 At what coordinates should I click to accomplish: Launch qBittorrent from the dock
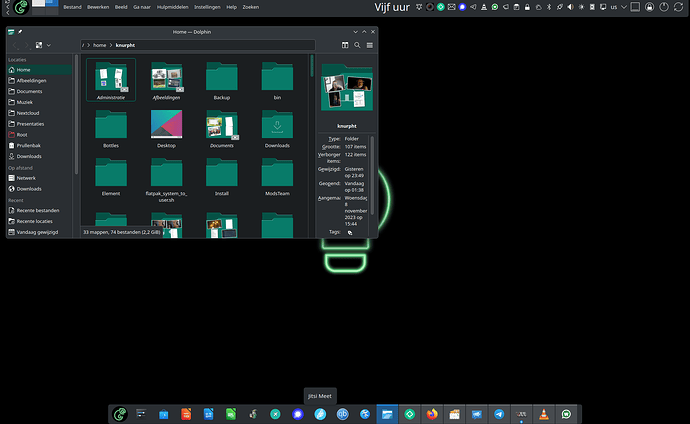coord(342,414)
